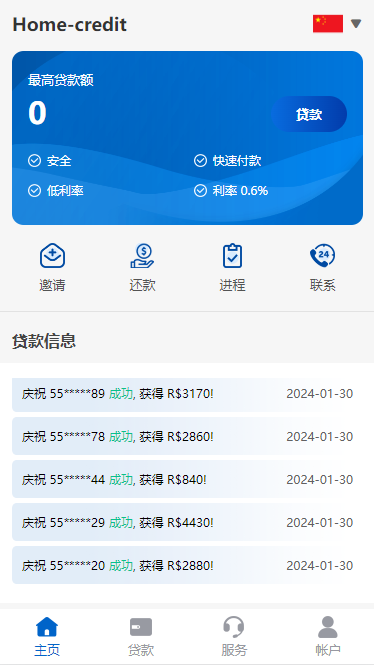Select the row with R$840

(187, 479)
